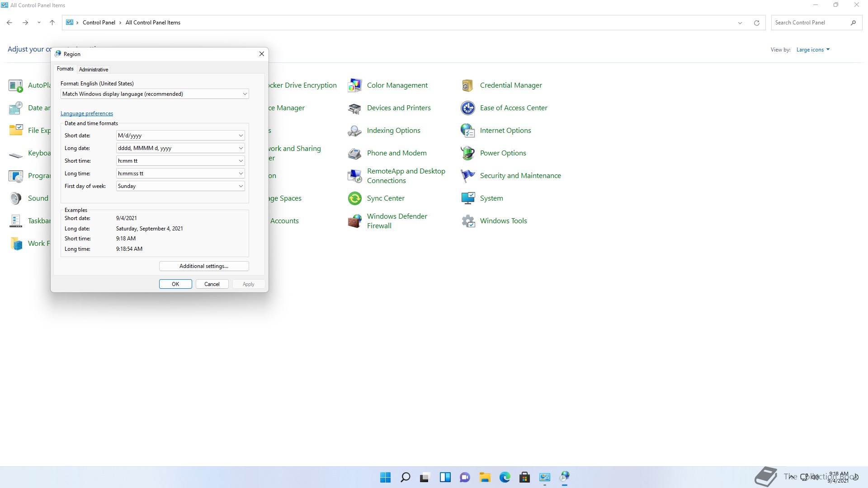868x488 pixels.
Task: Click the Forward navigation arrow
Action: [x=25, y=23]
